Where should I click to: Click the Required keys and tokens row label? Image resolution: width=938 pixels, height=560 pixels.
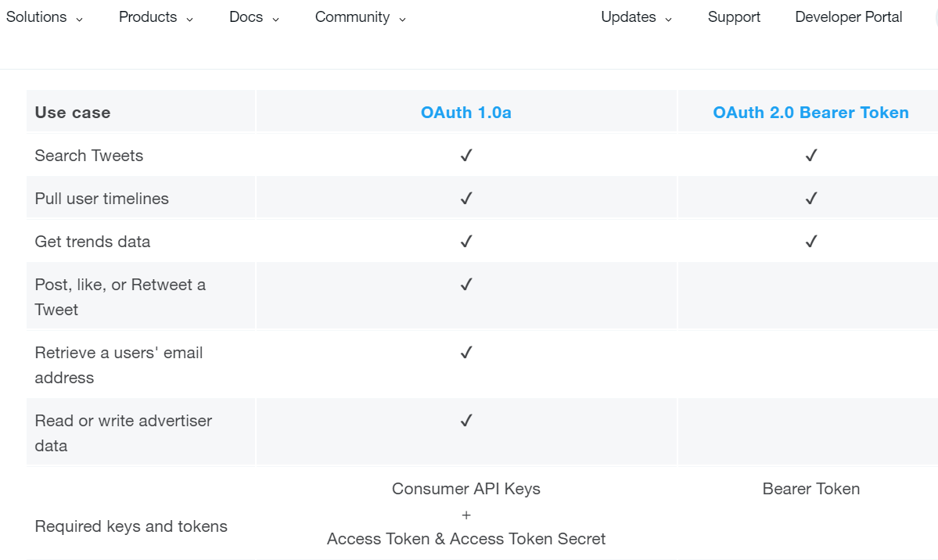click(x=131, y=526)
